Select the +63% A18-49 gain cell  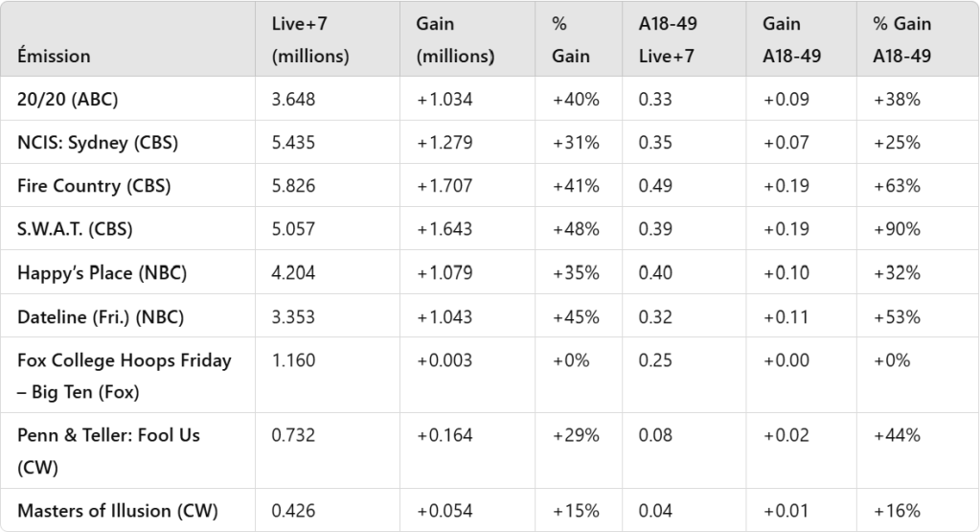point(897,186)
